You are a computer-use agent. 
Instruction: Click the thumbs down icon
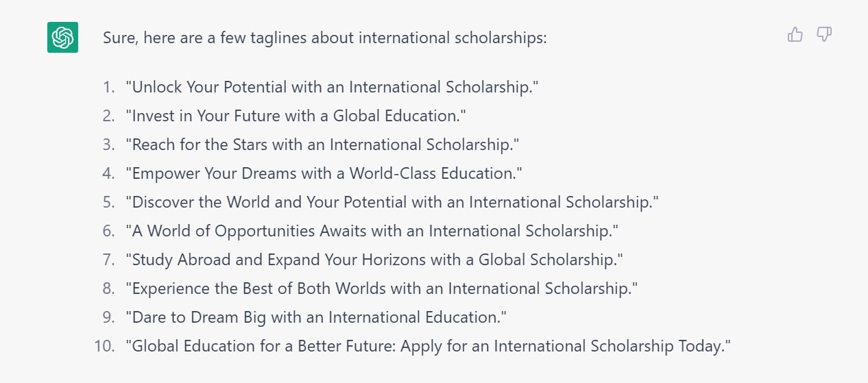click(x=824, y=34)
